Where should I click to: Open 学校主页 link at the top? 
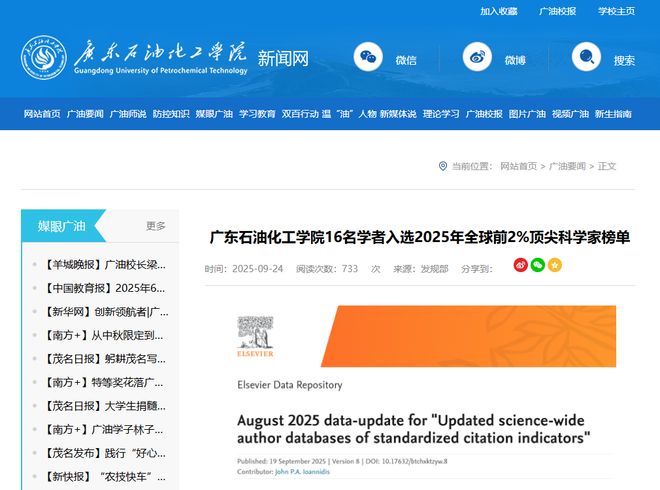coord(616,11)
